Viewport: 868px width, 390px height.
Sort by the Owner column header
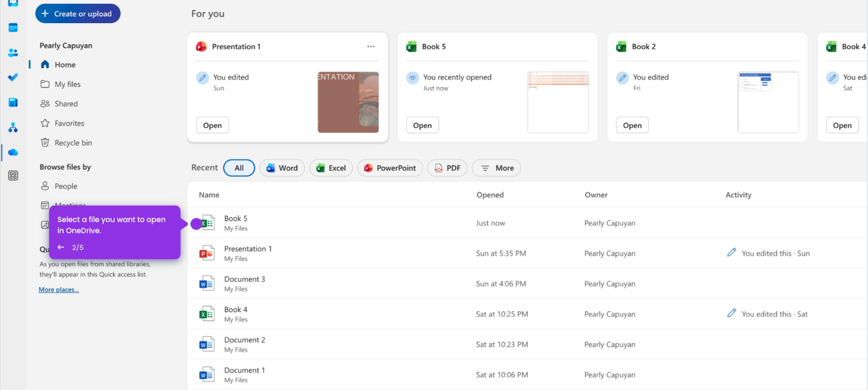[596, 195]
